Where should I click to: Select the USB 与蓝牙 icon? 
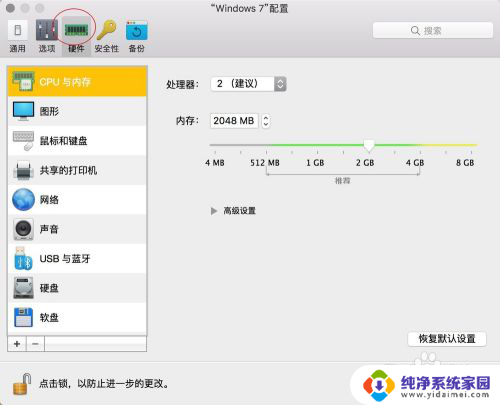tap(23, 258)
